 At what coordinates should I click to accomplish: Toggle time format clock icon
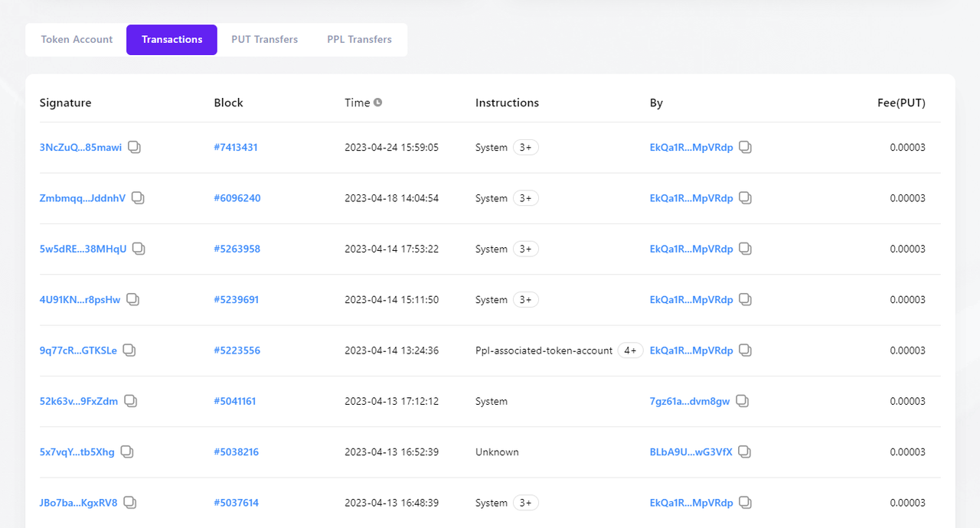pos(377,103)
